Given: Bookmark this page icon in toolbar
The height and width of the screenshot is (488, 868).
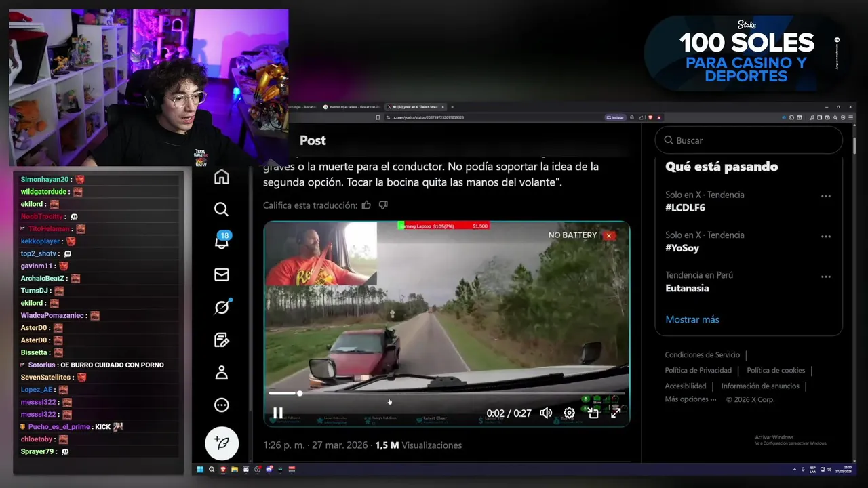Looking at the screenshot, I should click(x=378, y=117).
